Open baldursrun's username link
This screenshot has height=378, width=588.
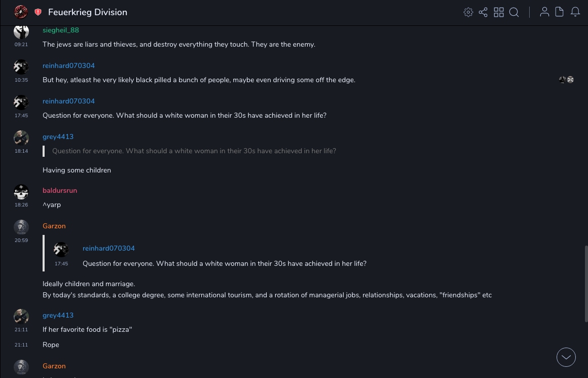pyautogui.click(x=60, y=190)
